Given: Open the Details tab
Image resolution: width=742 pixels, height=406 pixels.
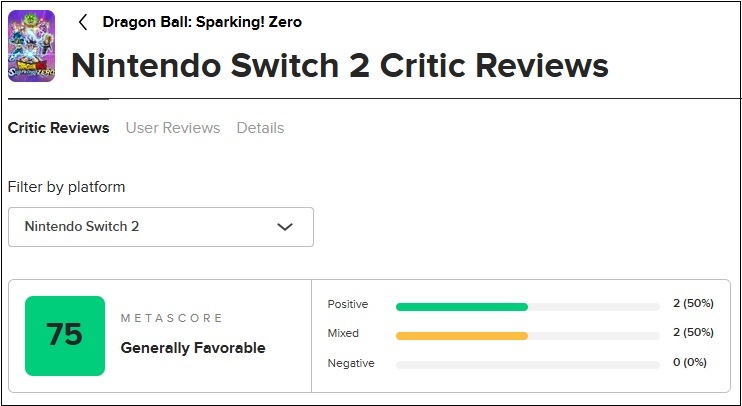Looking at the screenshot, I should 260,128.
